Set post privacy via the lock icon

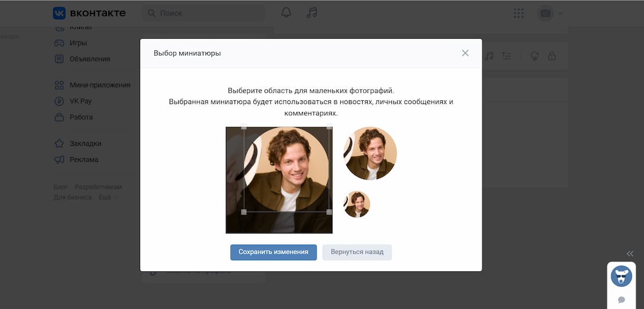[x=552, y=56]
